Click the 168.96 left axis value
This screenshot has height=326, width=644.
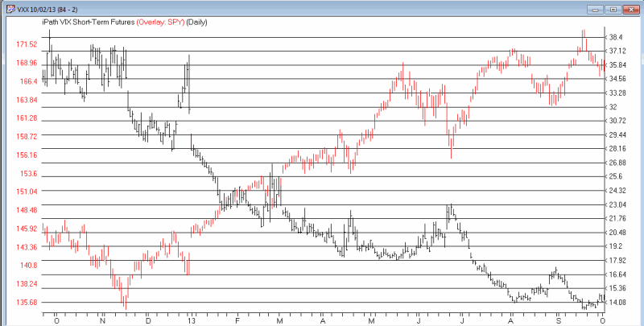(x=27, y=63)
